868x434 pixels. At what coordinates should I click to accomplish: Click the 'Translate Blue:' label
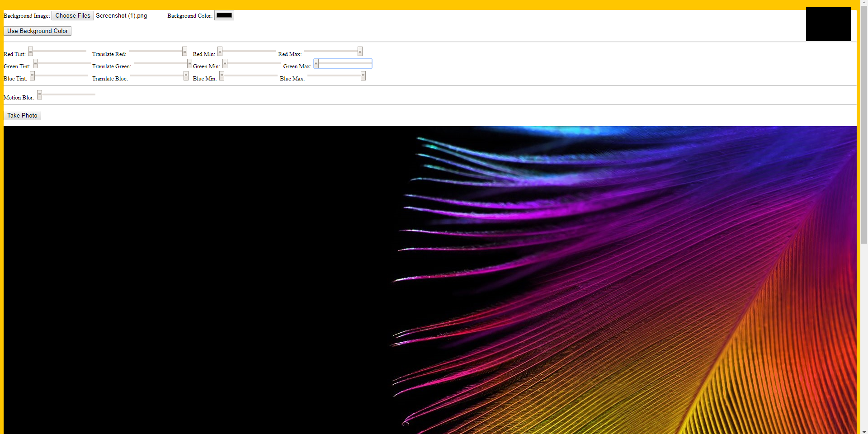pos(110,79)
